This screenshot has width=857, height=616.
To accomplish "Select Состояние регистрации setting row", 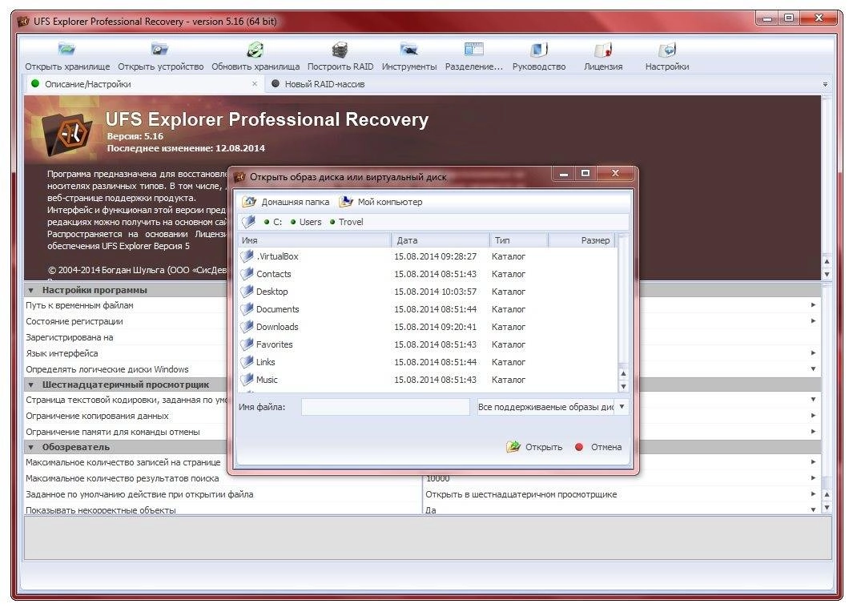I will (74, 321).
